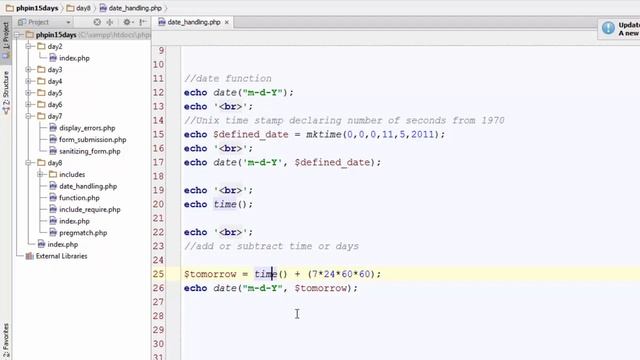Image resolution: width=640 pixels, height=360 pixels.
Task: Click mktime on line 15
Action: click(324, 134)
